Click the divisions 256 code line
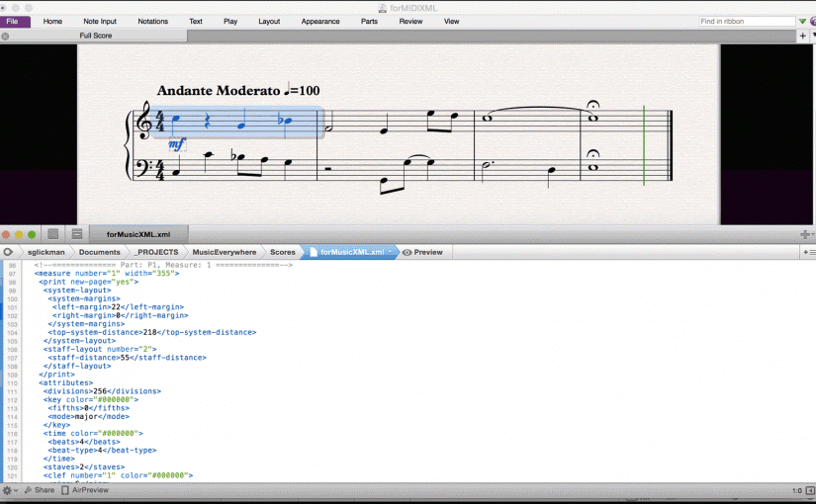 [x=102, y=391]
